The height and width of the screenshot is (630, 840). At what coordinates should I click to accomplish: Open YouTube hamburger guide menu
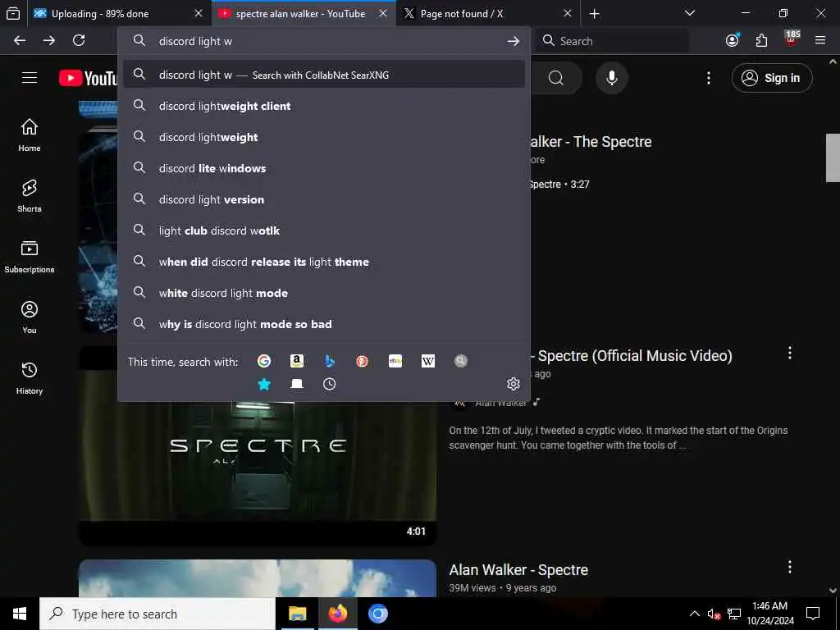tap(30, 78)
